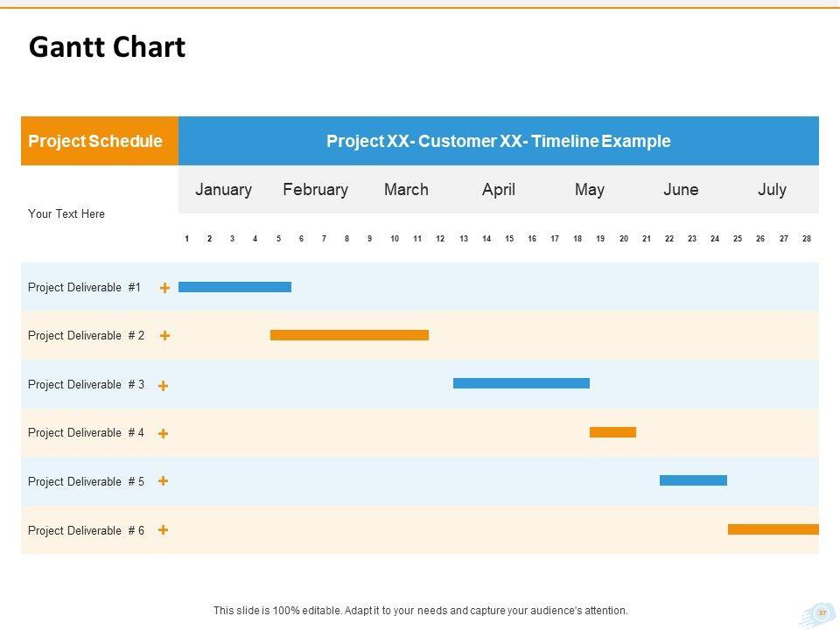This screenshot has height=630, width=840.
Task: Select the orange Deliverable #6 Gantt bar
Action: point(773,529)
